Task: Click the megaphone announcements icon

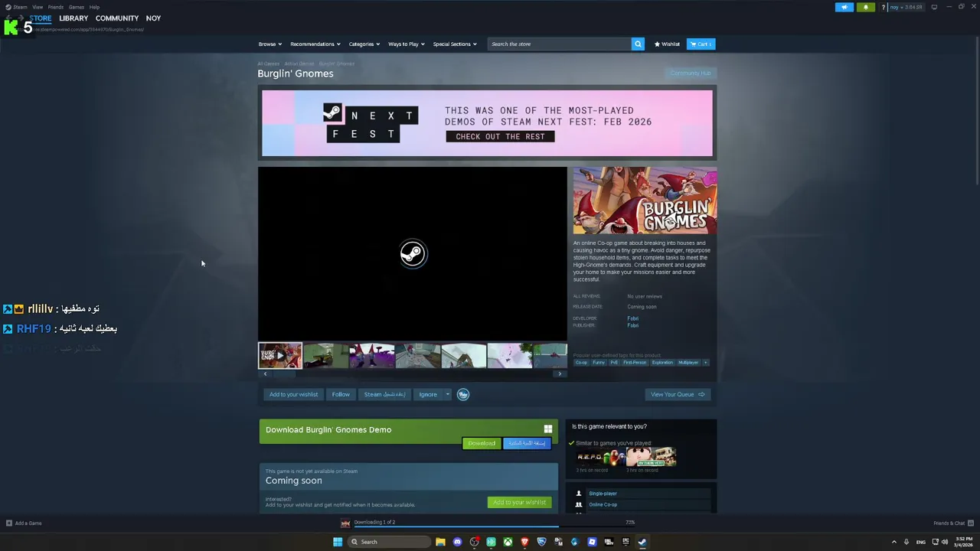Action: [844, 7]
